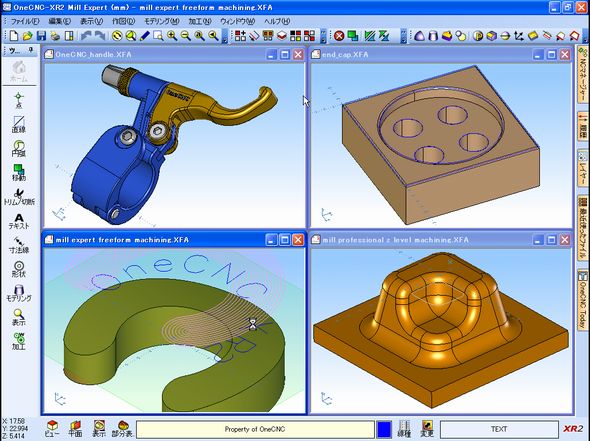Toggle the side panel pin icon
The width and height of the screenshot is (590, 441).
(x=31, y=50)
